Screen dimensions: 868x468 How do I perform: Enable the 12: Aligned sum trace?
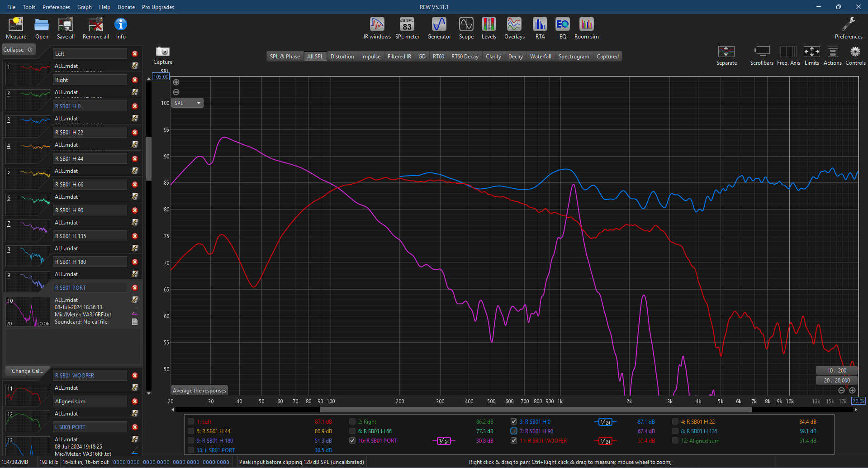(x=675, y=440)
